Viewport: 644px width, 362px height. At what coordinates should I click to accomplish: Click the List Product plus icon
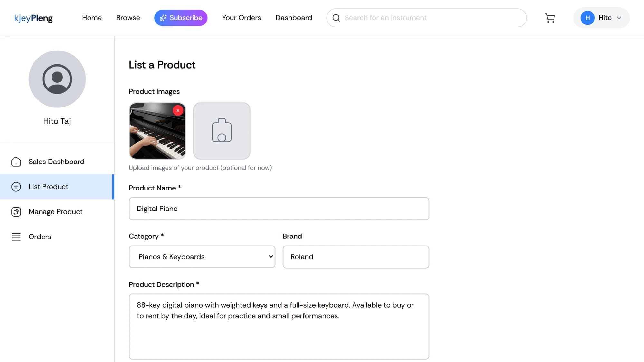tap(16, 187)
